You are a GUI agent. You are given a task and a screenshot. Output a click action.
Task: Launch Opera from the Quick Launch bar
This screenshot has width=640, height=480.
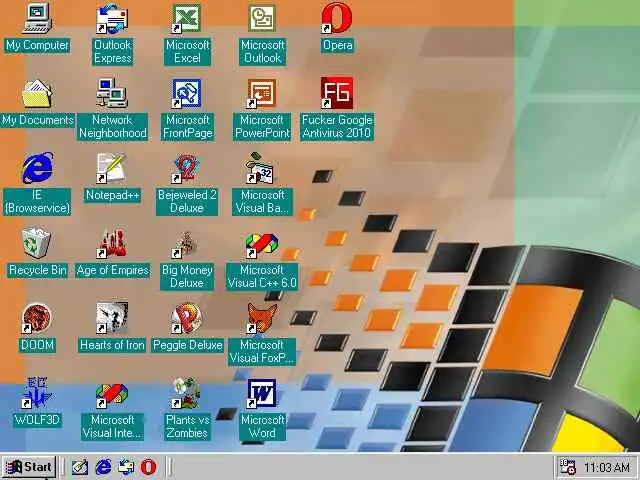click(x=148, y=467)
